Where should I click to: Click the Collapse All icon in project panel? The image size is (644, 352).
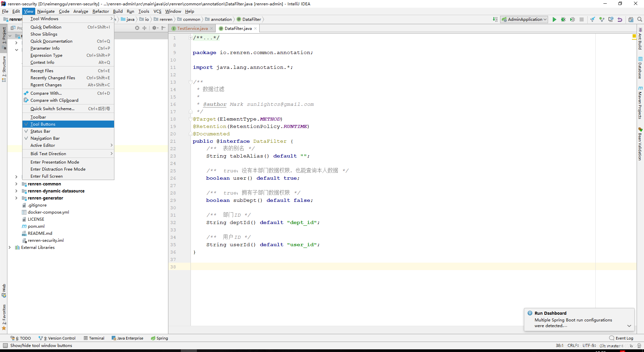point(145,28)
